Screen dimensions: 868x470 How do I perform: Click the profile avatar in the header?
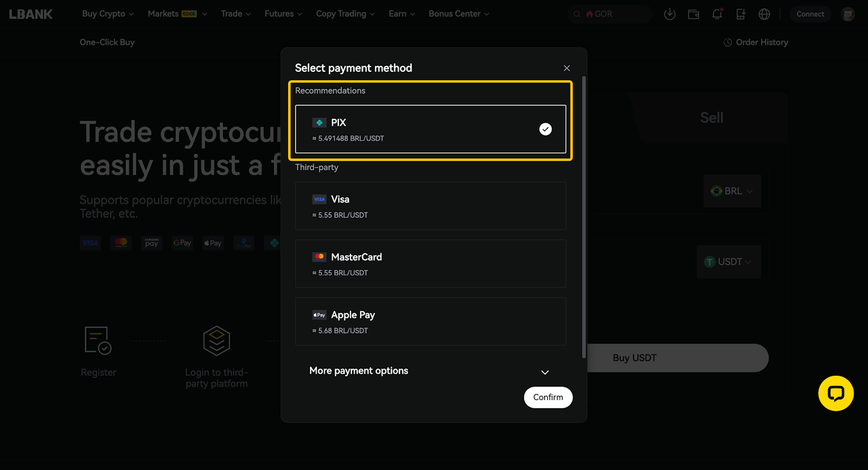click(x=848, y=14)
